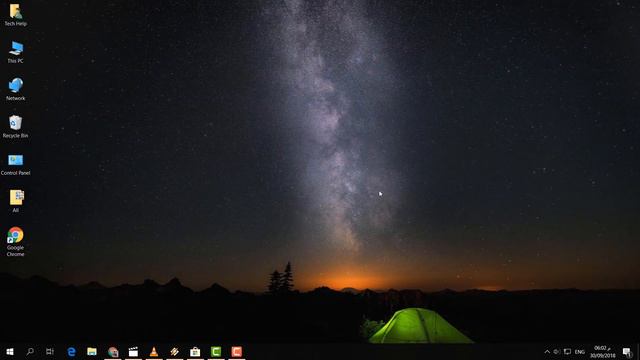This screenshot has width=640, height=360.
Task: Open the striped diamond app on taskbar
Action: click(174, 351)
